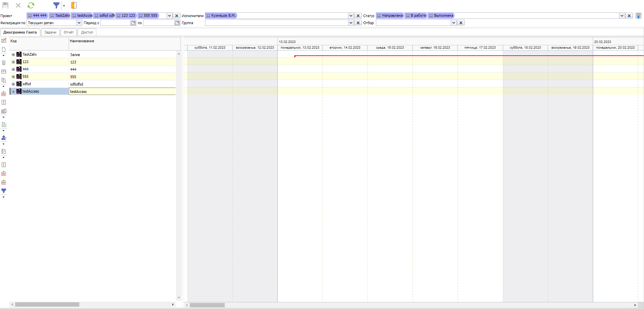Clear the Отбор field with X button

tap(461, 23)
